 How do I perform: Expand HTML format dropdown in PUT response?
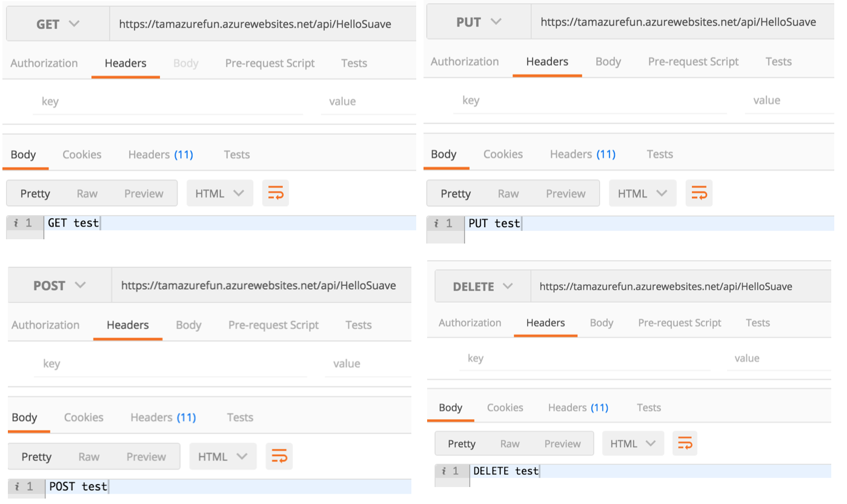[642, 194]
